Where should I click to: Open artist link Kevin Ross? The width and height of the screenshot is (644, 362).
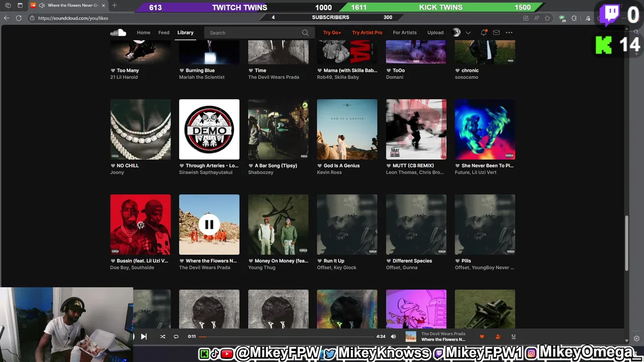click(330, 172)
